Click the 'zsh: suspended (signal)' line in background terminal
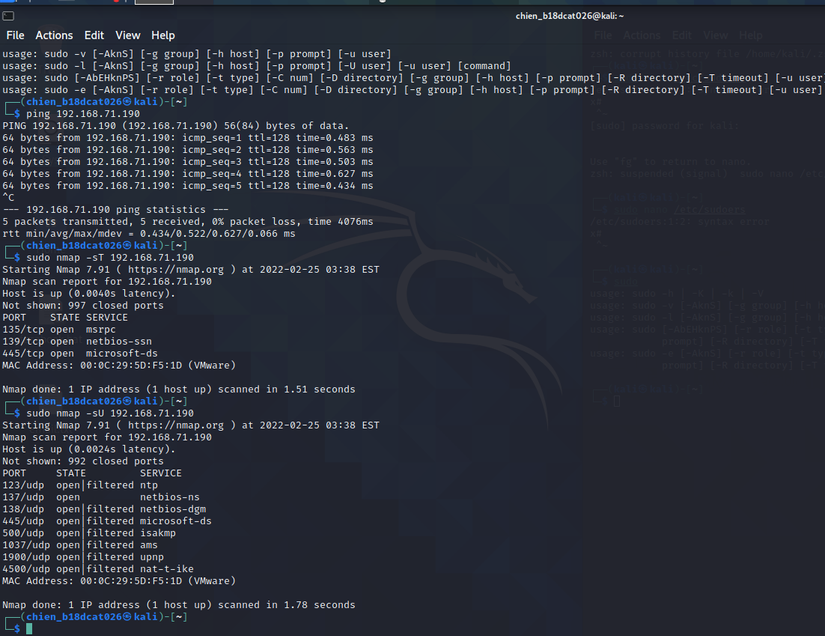Viewport: 825px width, 636px height. (707, 174)
